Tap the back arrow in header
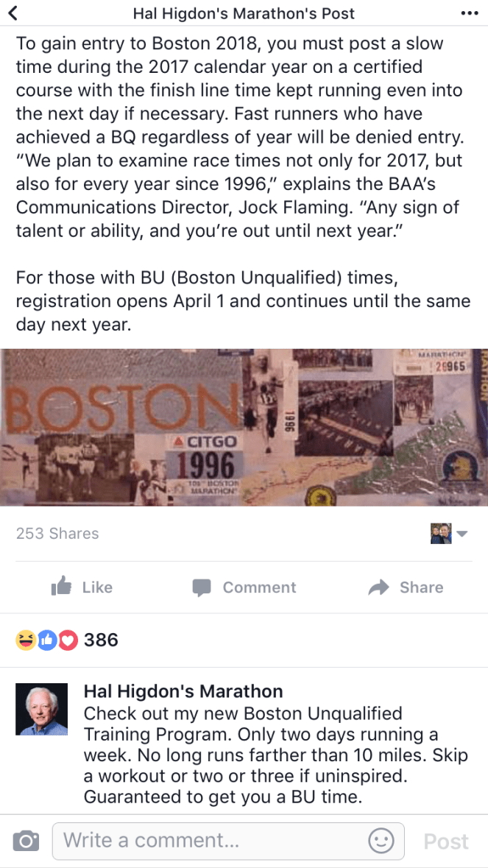Image resolution: width=488 pixels, height=868 pixels. tap(13, 13)
